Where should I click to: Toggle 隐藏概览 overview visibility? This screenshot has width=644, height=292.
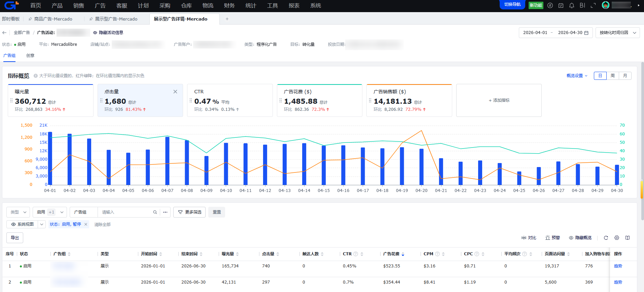[580, 238]
